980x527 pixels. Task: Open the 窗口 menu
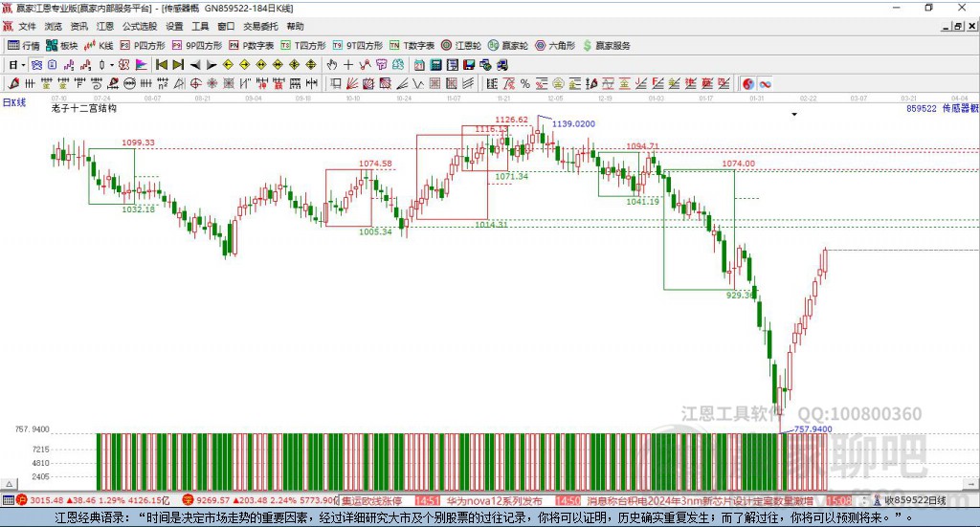tap(226, 26)
